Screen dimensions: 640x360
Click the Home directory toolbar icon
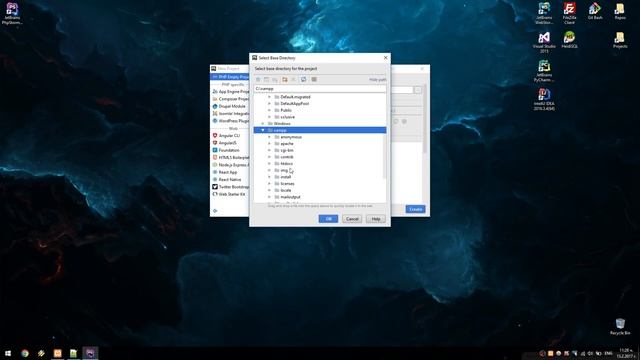coord(258,80)
